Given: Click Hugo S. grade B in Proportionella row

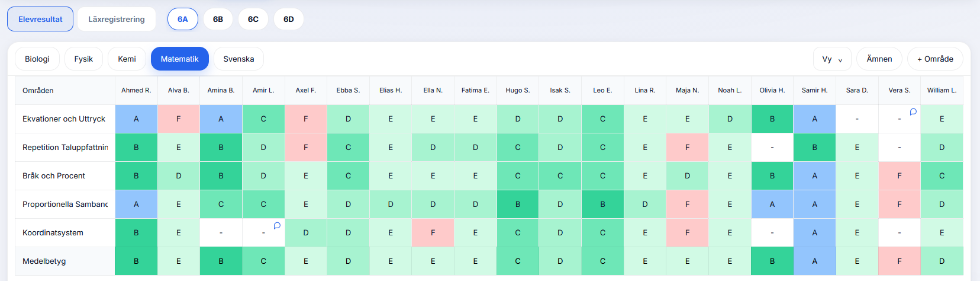Looking at the screenshot, I should tap(518, 204).
